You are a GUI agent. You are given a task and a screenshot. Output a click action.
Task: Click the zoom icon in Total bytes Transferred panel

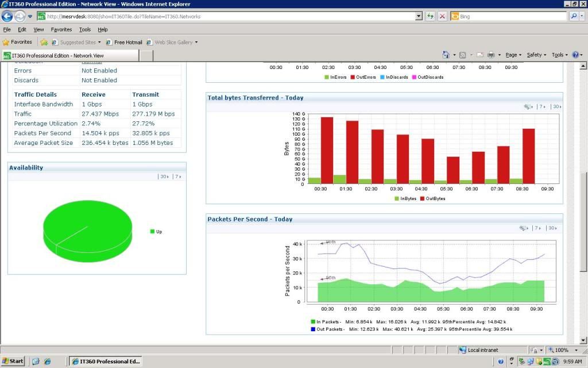(x=528, y=106)
